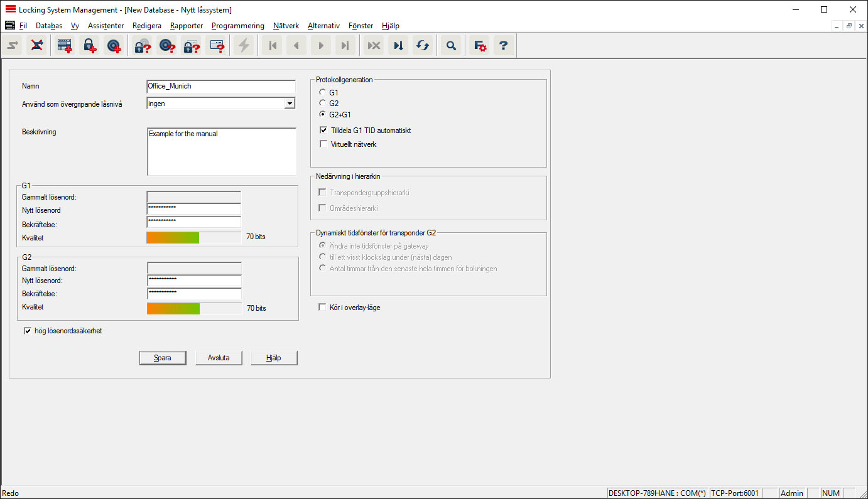868x499 pixels.
Task: Open the Alternativ menu
Action: click(323, 26)
